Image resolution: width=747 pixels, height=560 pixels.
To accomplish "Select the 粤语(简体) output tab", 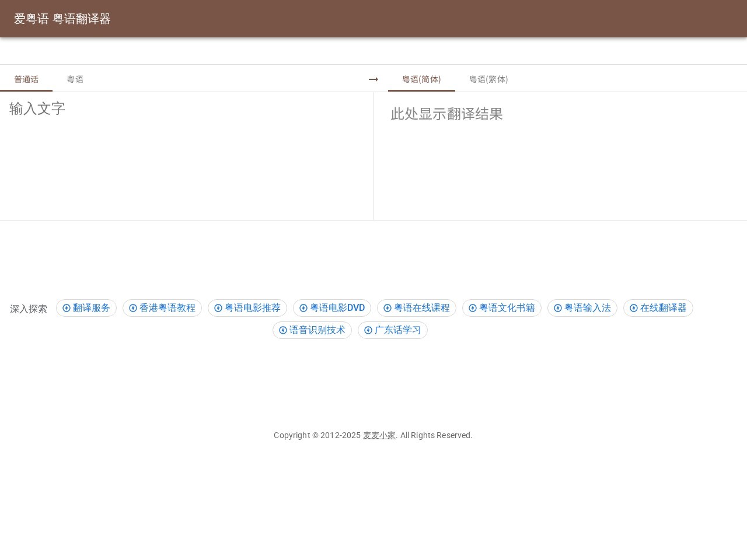I will coord(421,79).
